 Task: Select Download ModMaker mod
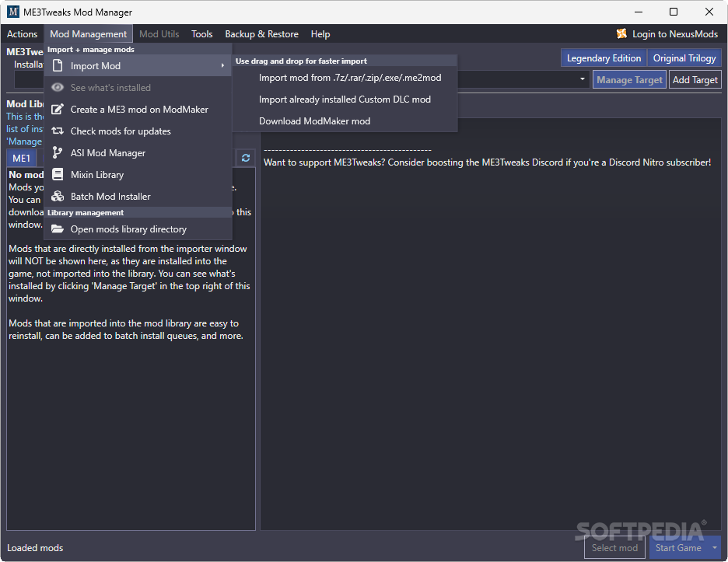pos(345,121)
